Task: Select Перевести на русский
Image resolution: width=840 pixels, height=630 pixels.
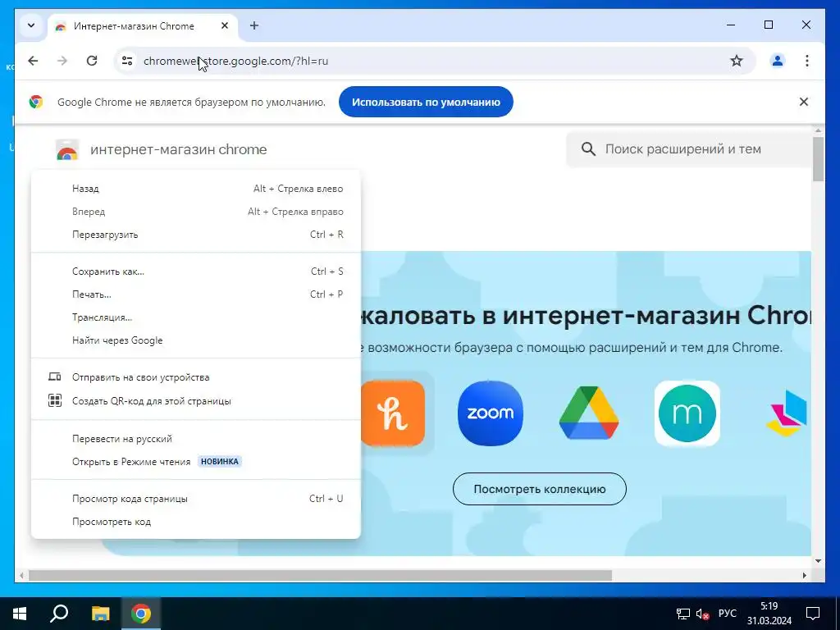Action: click(x=196, y=439)
